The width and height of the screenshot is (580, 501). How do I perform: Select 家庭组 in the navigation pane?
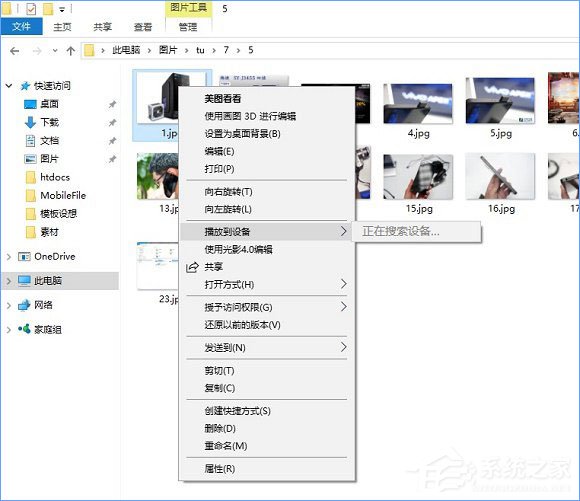(47, 329)
